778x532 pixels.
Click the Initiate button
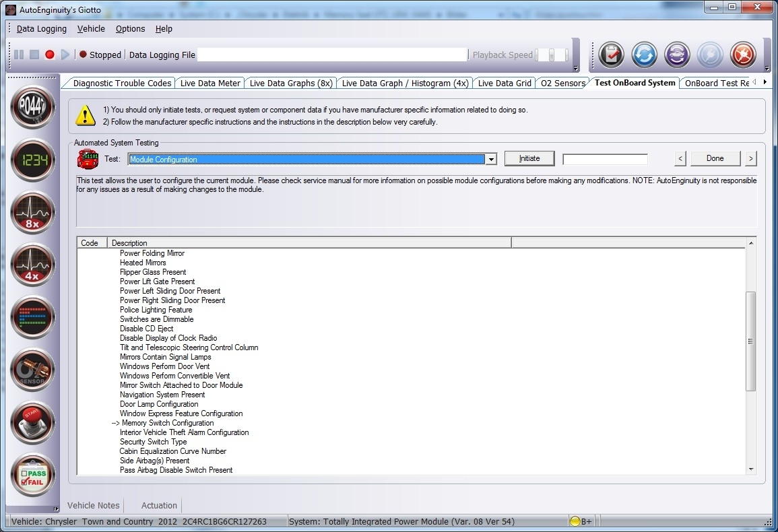(x=529, y=158)
